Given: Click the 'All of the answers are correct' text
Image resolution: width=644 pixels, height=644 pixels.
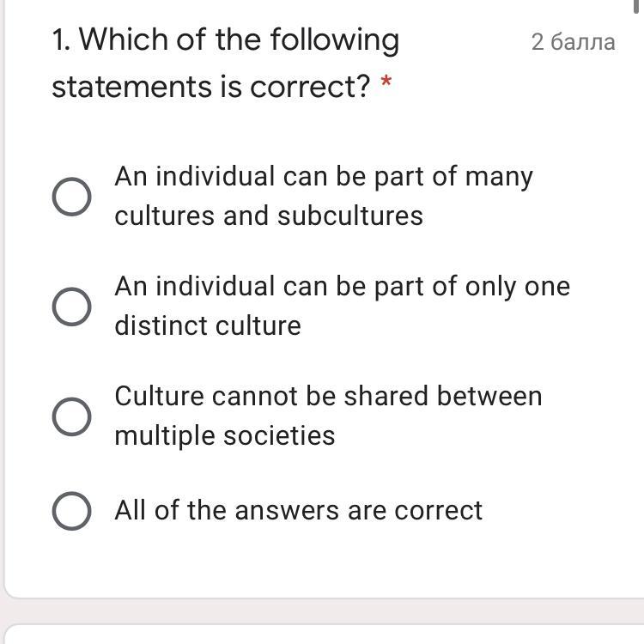Looking at the screenshot, I should coord(298,511).
